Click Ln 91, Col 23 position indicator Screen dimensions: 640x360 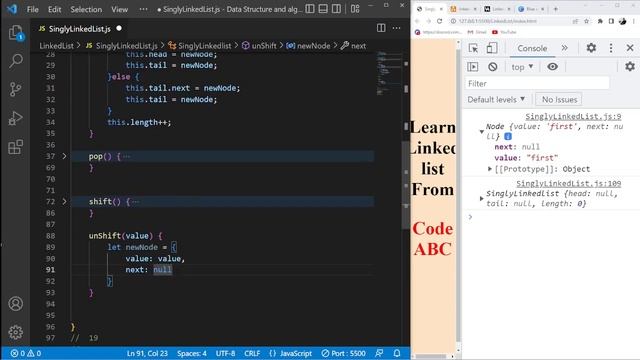[147, 353]
